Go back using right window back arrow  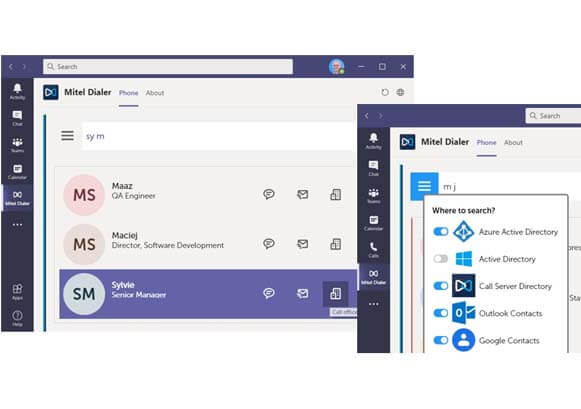click(367, 116)
